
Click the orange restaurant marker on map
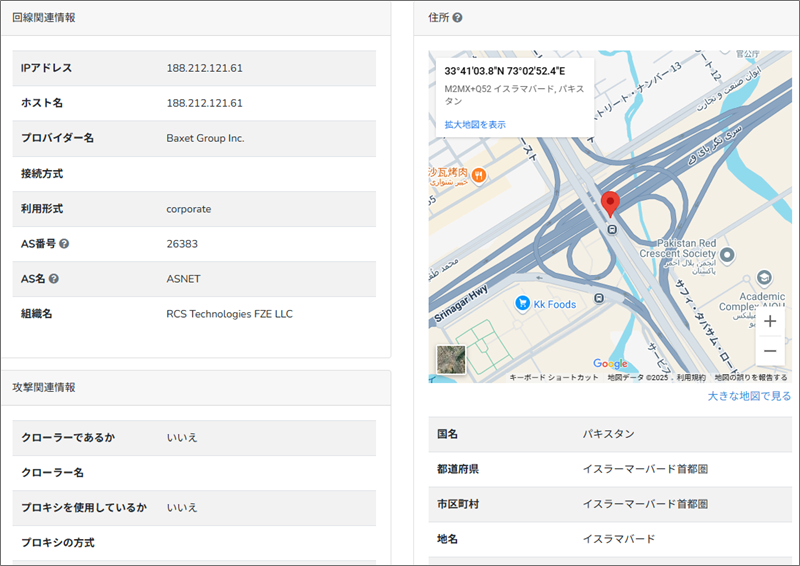tap(479, 176)
